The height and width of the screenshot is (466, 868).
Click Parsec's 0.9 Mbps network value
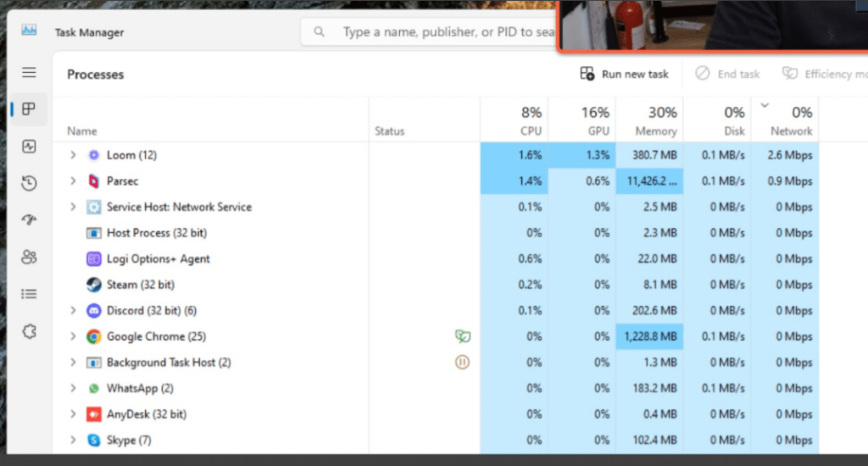point(790,181)
